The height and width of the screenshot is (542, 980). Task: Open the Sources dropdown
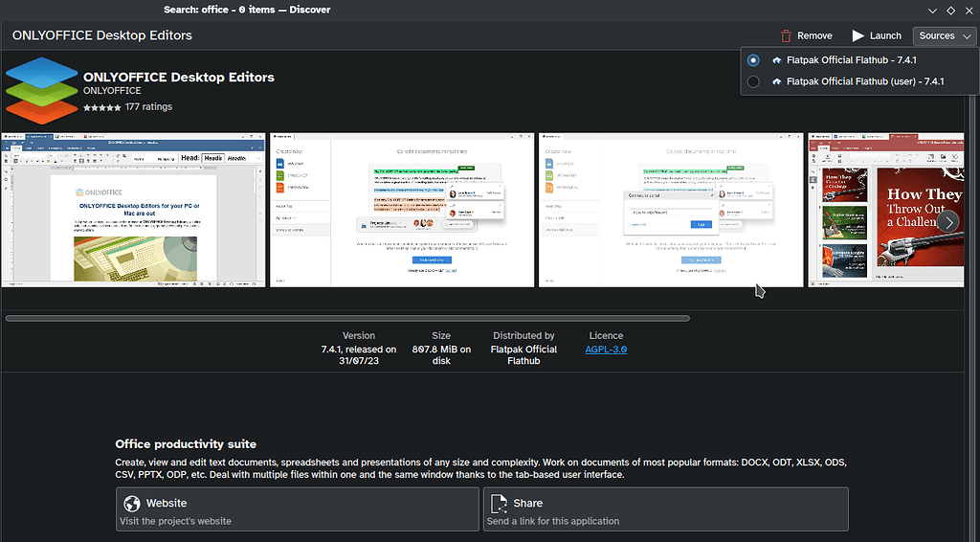coord(944,35)
